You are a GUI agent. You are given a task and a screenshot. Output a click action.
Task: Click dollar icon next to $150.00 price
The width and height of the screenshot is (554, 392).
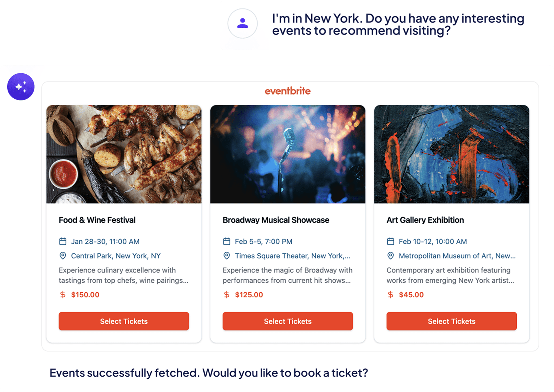click(x=63, y=295)
